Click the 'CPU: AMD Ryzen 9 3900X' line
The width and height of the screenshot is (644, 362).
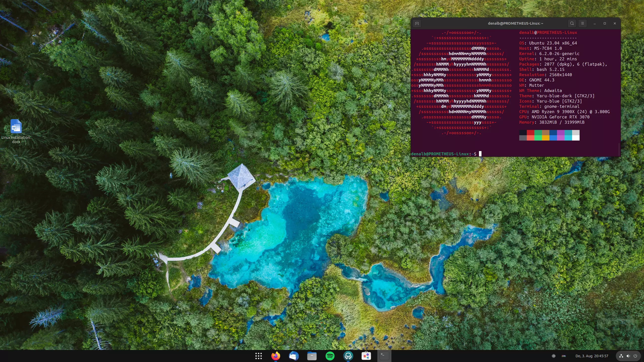click(565, 112)
